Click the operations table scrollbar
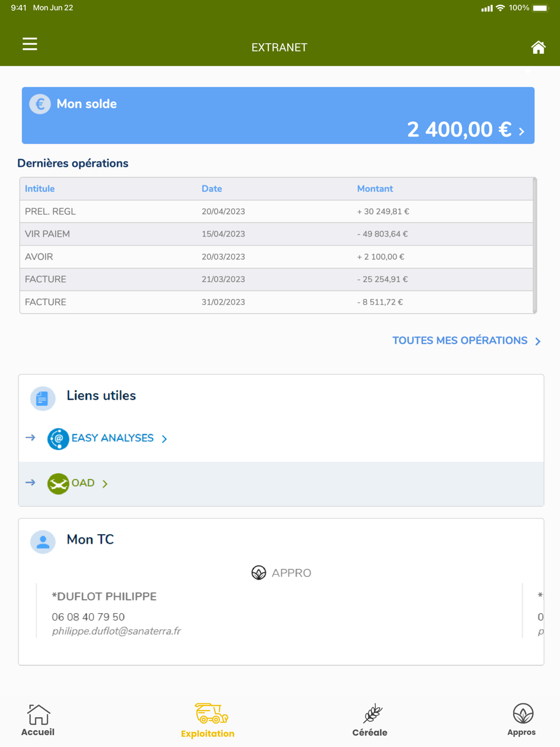Viewport: 560px width, 747px height. 535,245
